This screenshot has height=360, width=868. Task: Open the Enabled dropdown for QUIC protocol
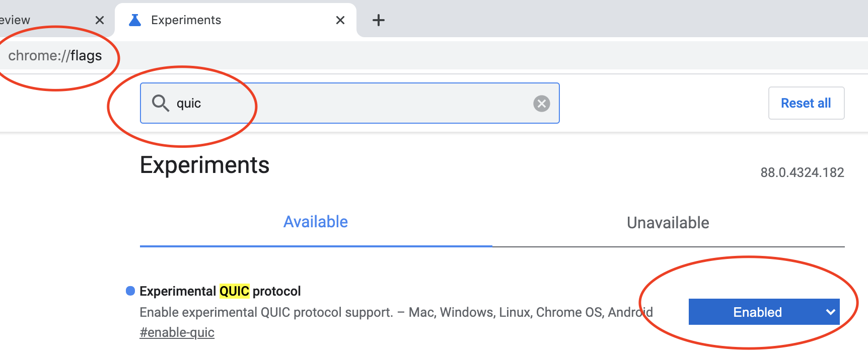(x=757, y=312)
